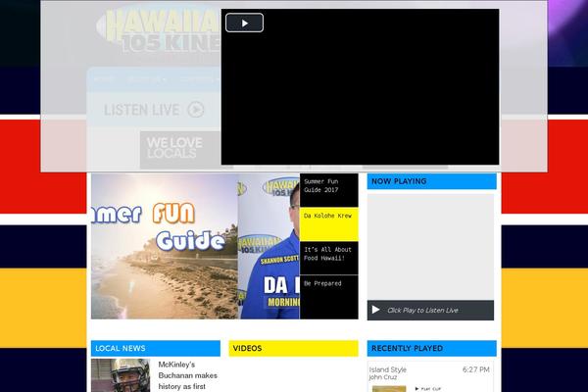Open the McKinley's Buchanan makes history article
Screen dimensions: 588x392
click(x=187, y=375)
